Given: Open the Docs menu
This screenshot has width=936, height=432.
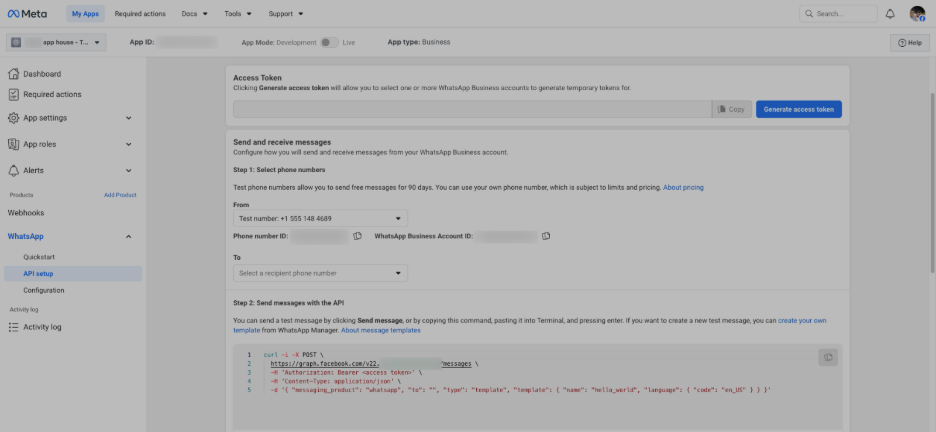Looking at the screenshot, I should (x=195, y=14).
